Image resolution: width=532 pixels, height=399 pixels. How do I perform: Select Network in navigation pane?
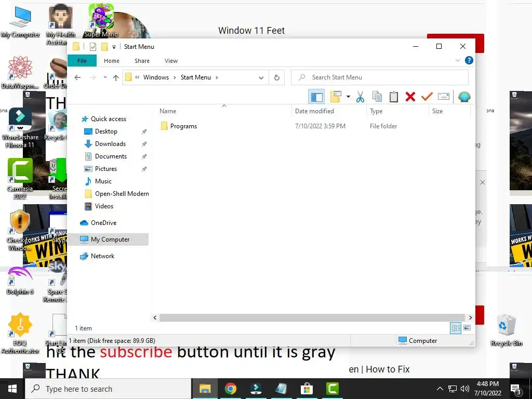click(x=102, y=256)
